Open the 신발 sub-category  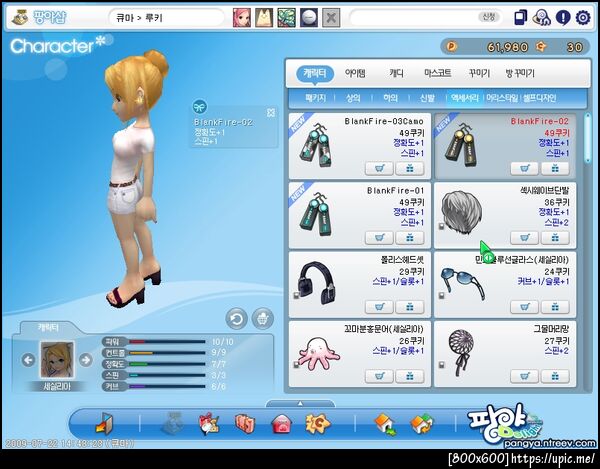click(427, 98)
